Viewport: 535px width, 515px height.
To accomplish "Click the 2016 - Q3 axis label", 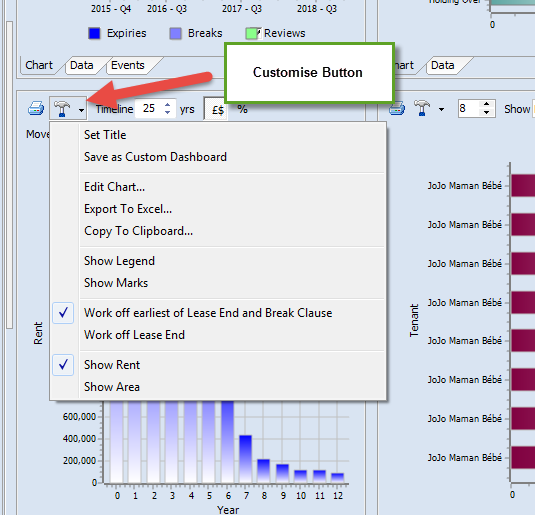I will point(167,9).
